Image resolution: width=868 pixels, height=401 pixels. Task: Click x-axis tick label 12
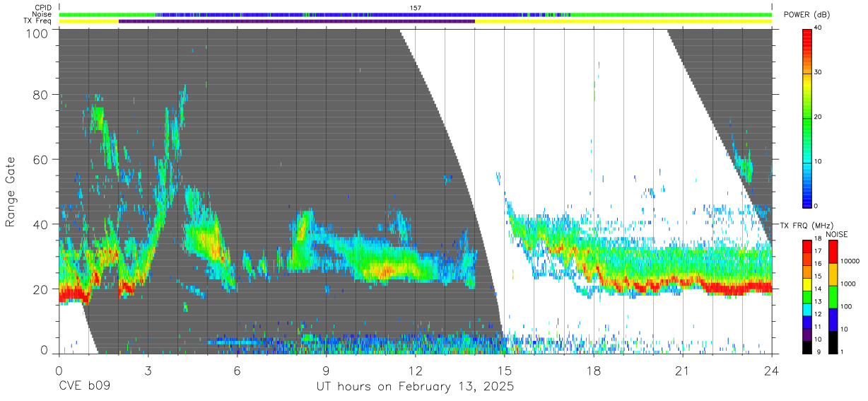point(415,370)
